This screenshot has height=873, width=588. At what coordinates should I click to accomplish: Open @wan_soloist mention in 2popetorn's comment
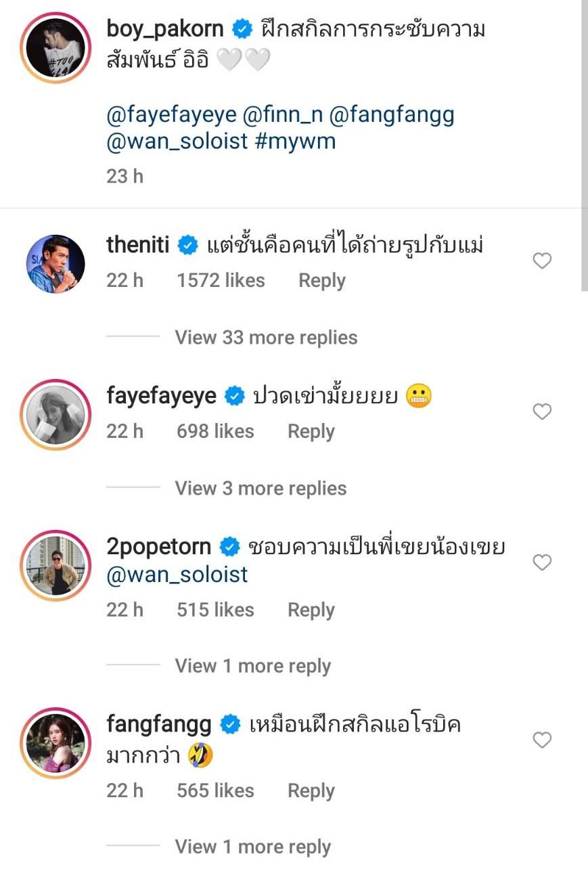tap(177, 575)
